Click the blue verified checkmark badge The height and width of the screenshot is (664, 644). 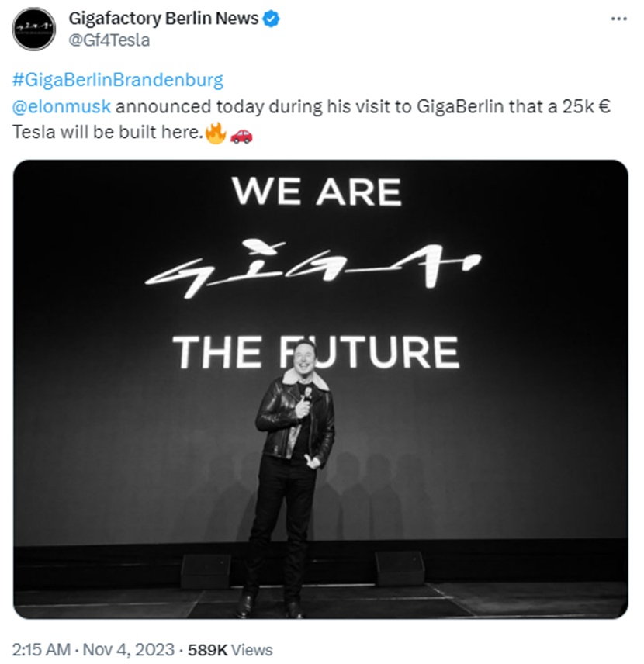[271, 19]
